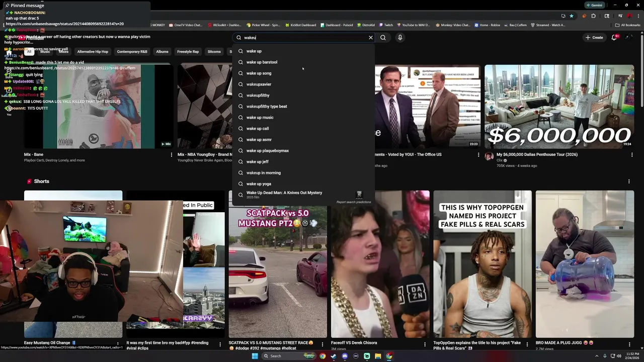
Task: Open options for Dallas Penthouse Tour video
Action: 632,155
